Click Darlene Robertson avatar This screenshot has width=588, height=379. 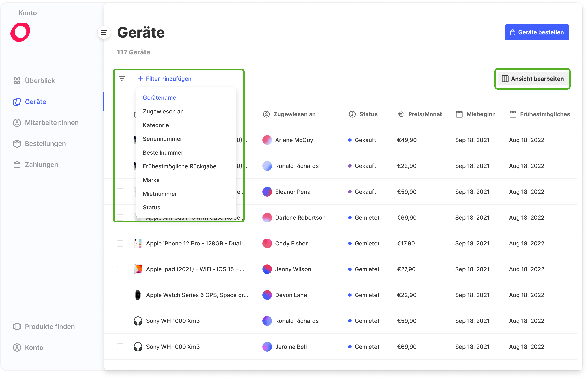click(x=267, y=218)
